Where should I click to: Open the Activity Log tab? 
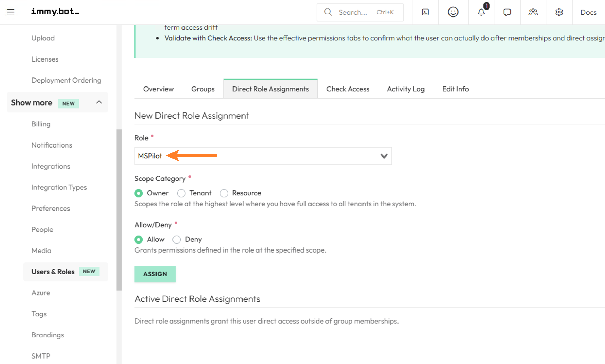406,89
